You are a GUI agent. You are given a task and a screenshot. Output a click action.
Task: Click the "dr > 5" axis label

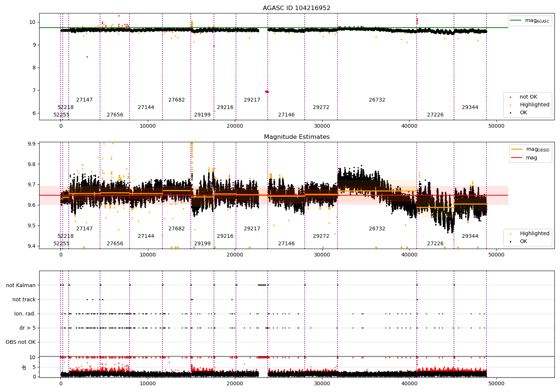tap(28, 328)
